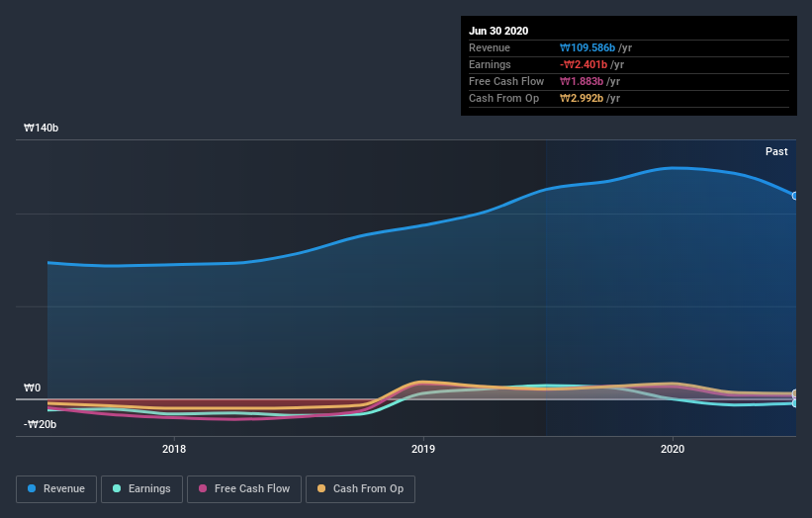The width and height of the screenshot is (812, 518).
Task: Click the Free Cash Flow label in tooltip
Action: pyautogui.click(x=506, y=81)
